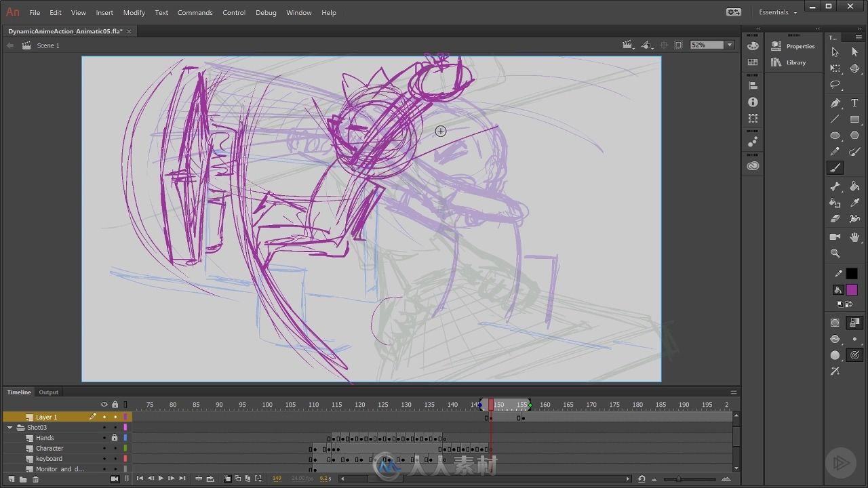Image resolution: width=868 pixels, height=488 pixels.
Task: Select the Pen tool
Action: [835, 103]
